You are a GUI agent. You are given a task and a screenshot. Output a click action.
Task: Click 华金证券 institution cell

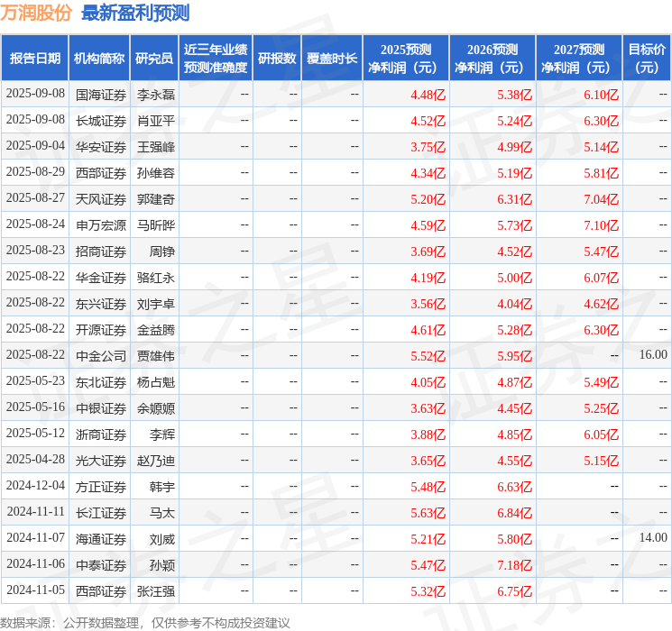pos(101,278)
